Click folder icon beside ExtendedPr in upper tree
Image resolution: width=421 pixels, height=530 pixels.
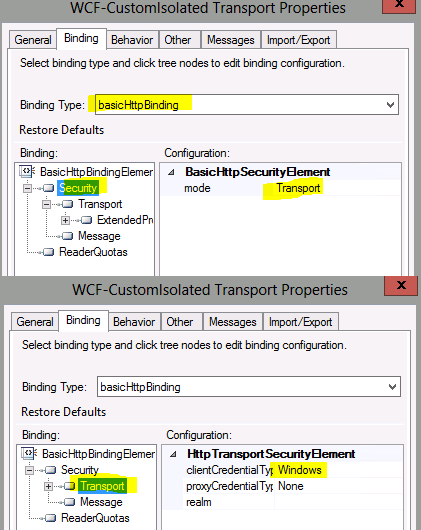tap(86, 220)
